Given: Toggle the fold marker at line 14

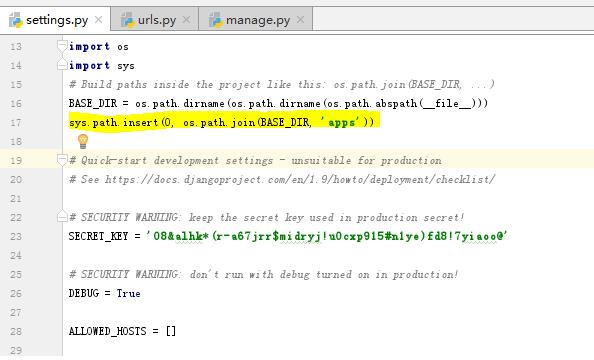Looking at the screenshot, I should pos(62,65).
